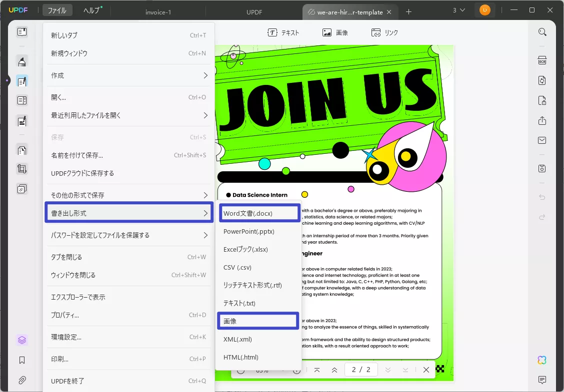Click the Undo arrow icon
Screen dimensions: 564x392
[x=542, y=197]
